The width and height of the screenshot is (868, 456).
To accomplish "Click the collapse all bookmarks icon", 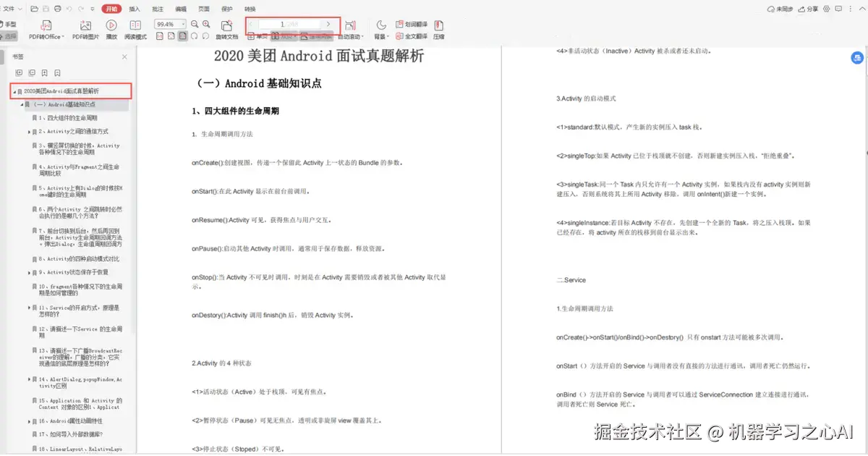I will click(x=32, y=72).
